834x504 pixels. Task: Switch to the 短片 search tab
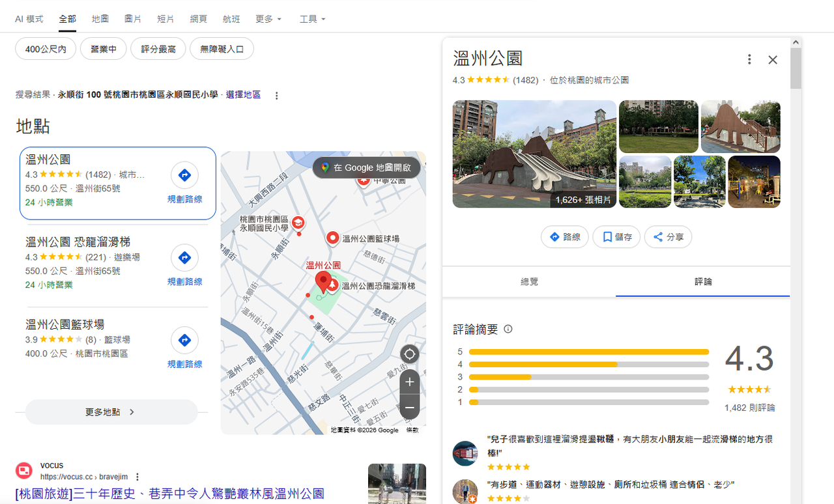click(165, 19)
